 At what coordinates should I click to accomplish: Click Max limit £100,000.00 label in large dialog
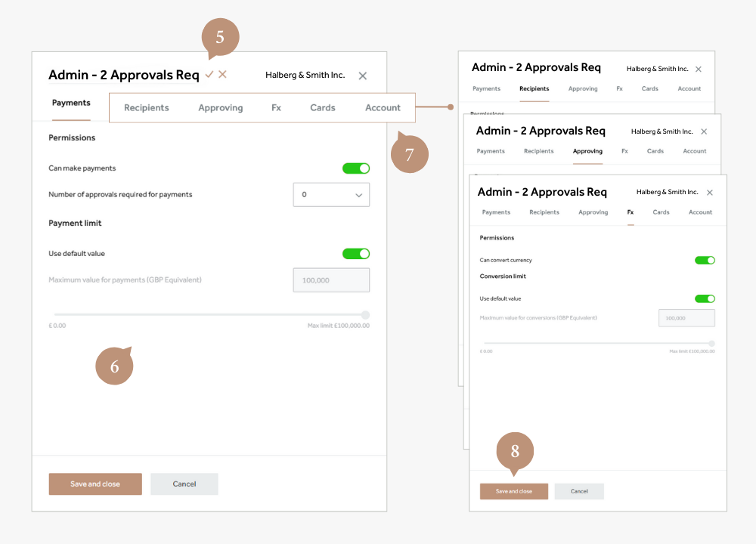click(339, 326)
